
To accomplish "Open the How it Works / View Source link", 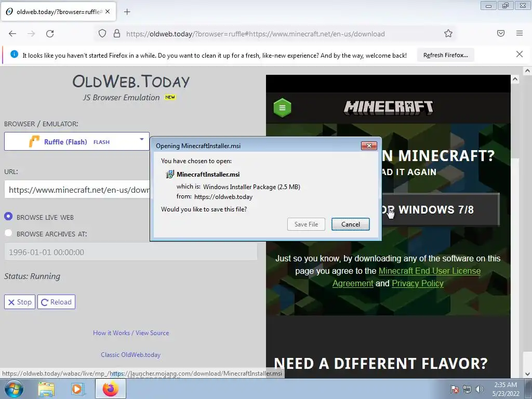I will click(x=131, y=333).
